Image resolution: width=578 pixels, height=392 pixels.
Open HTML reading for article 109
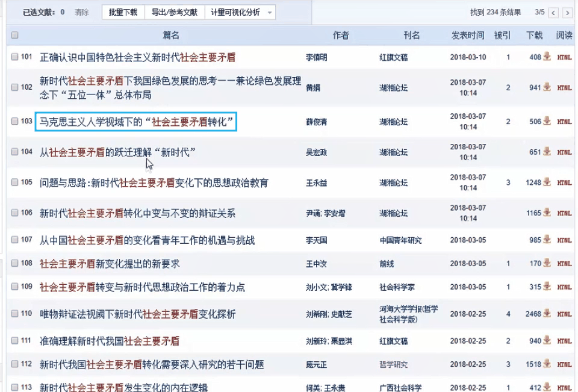coord(564,287)
